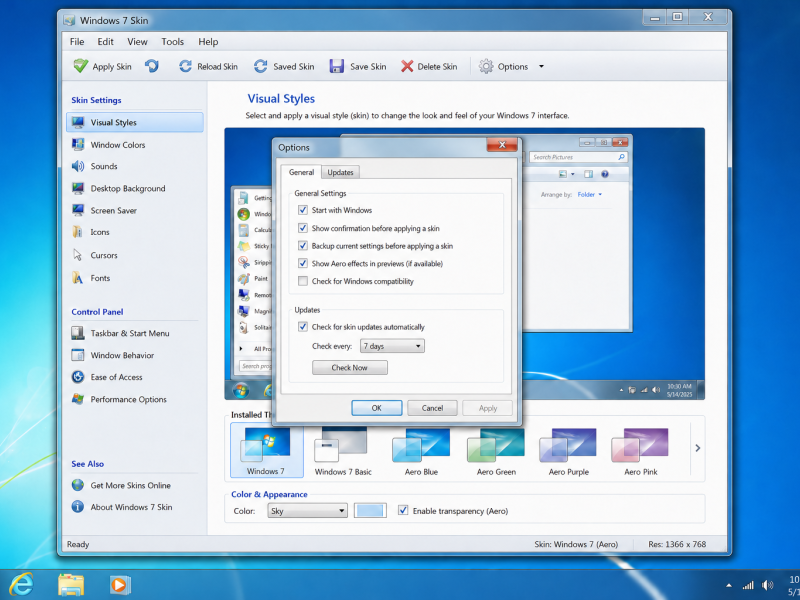Image resolution: width=800 pixels, height=600 pixels.
Task: Switch to the Updates tab
Action: point(340,172)
